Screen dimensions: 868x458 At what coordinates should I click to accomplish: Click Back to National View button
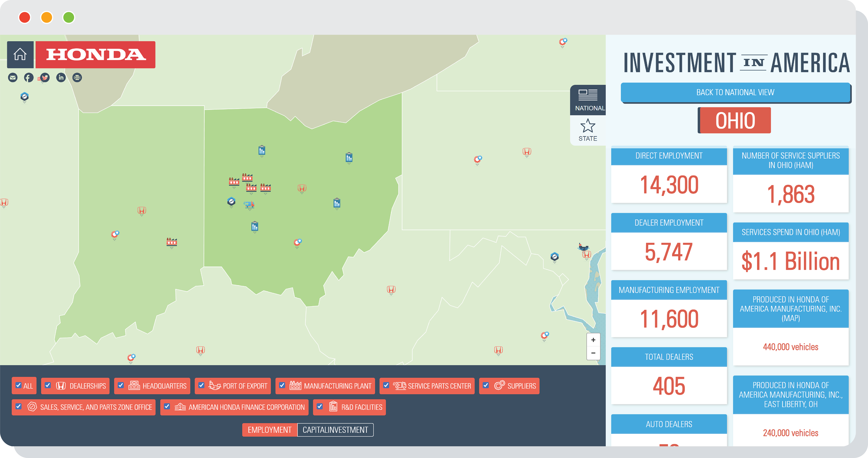click(735, 92)
